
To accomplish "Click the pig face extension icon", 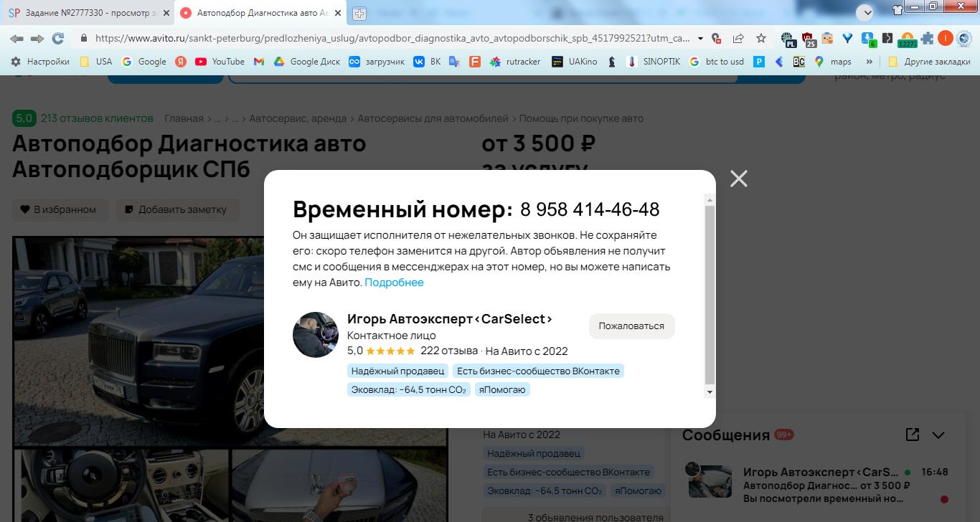I will coord(827,38).
